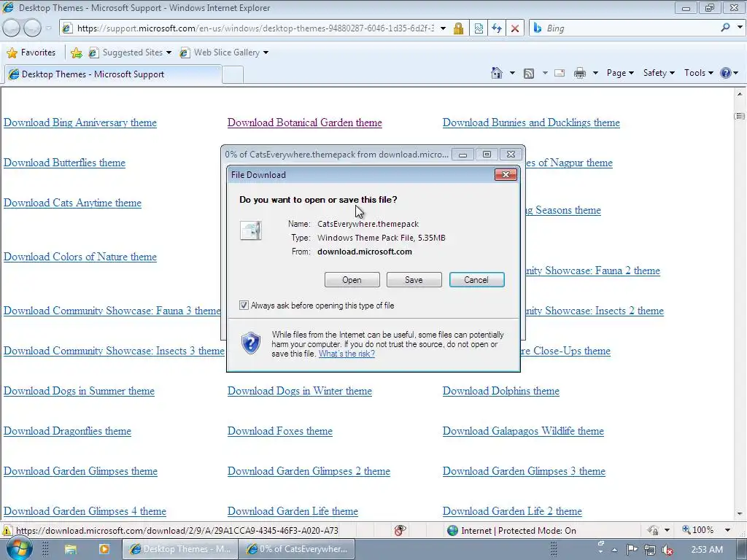Click the muted volume icon in the tray
This screenshot has height=560, width=747.
click(x=667, y=550)
